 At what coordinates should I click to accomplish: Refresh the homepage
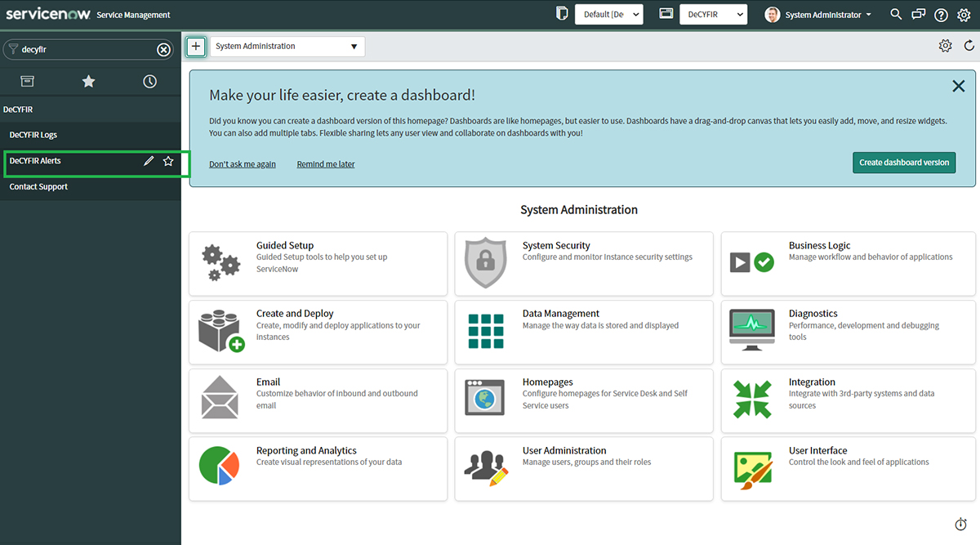tap(969, 46)
